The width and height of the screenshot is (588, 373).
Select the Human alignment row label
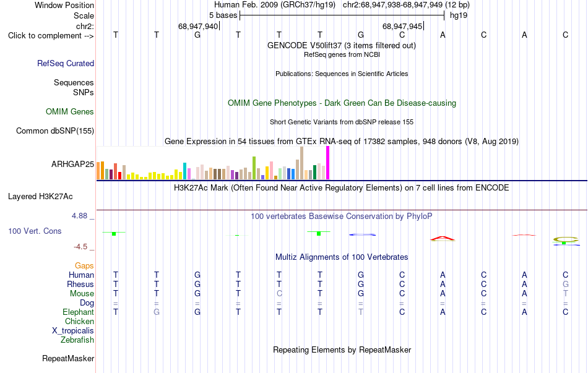pos(81,275)
